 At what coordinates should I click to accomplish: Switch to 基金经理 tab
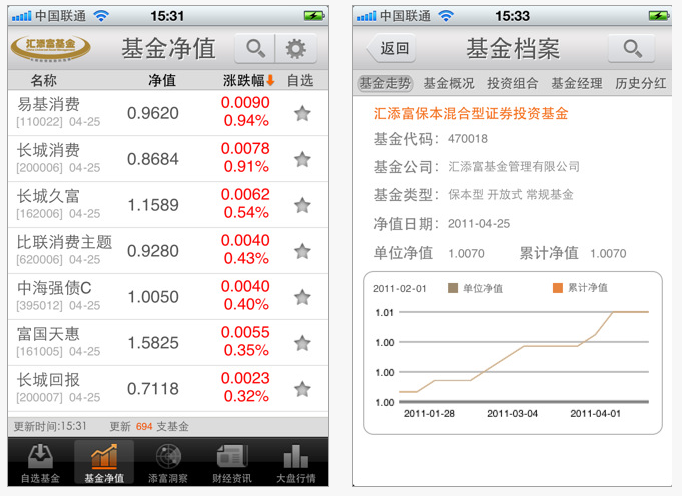(x=577, y=83)
